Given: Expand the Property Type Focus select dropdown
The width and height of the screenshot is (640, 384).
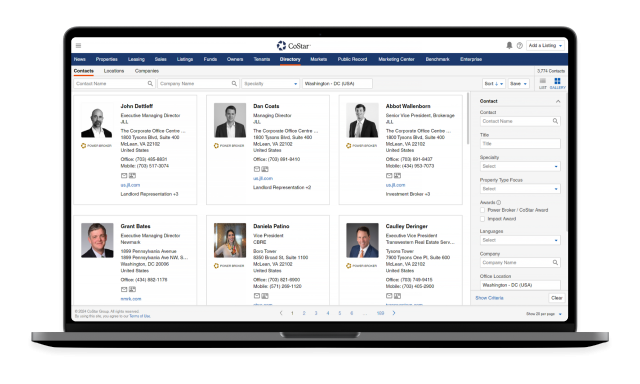Looking at the screenshot, I should [x=520, y=189].
